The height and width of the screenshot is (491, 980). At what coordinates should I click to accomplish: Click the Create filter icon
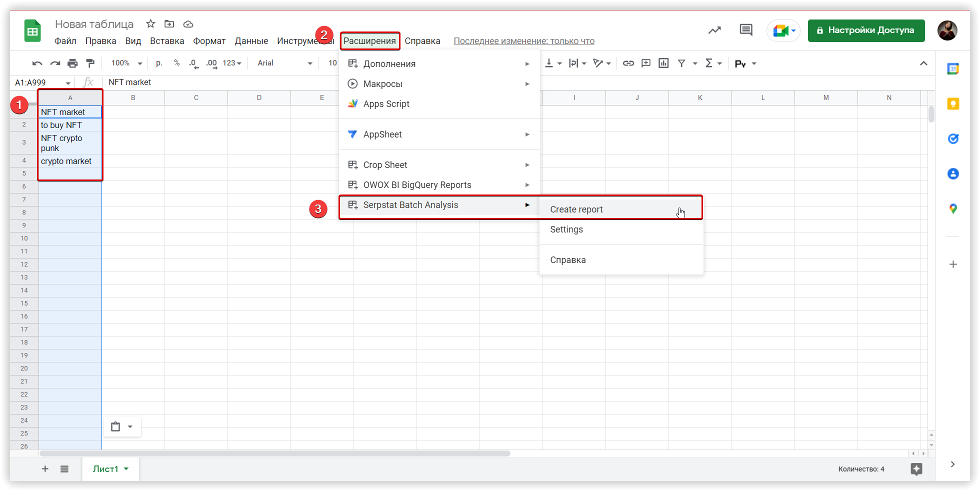pyautogui.click(x=681, y=63)
